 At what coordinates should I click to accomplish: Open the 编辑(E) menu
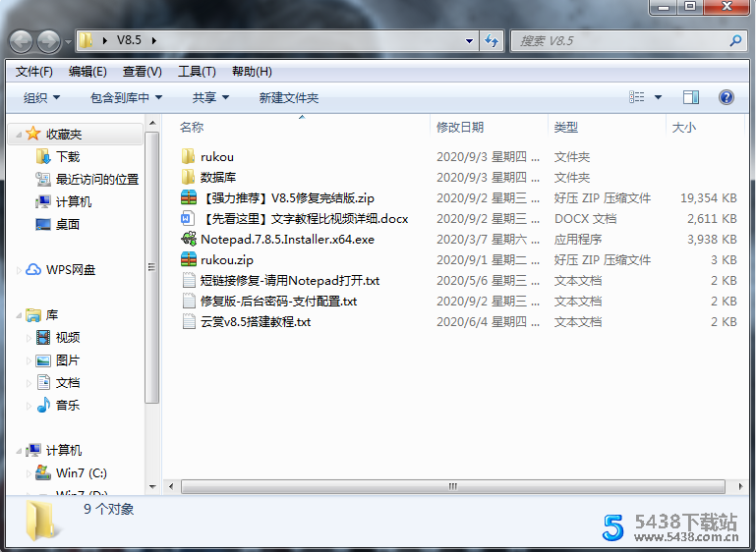click(87, 72)
